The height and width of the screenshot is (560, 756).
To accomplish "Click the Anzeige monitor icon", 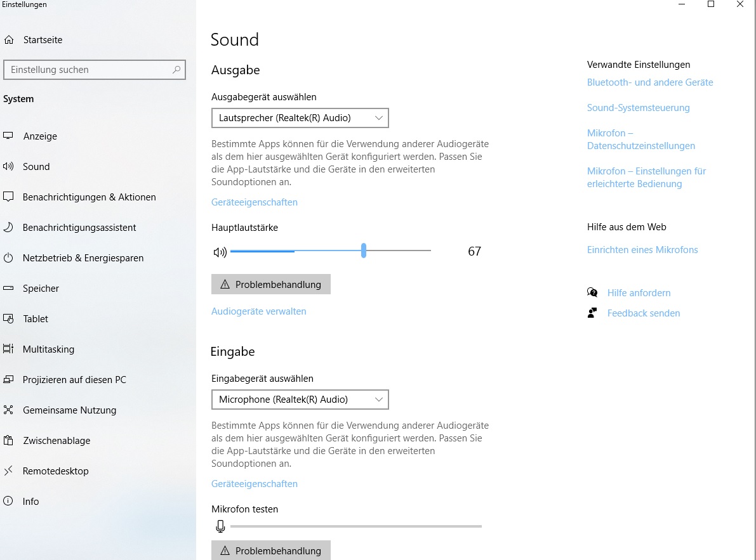I will click(x=8, y=136).
